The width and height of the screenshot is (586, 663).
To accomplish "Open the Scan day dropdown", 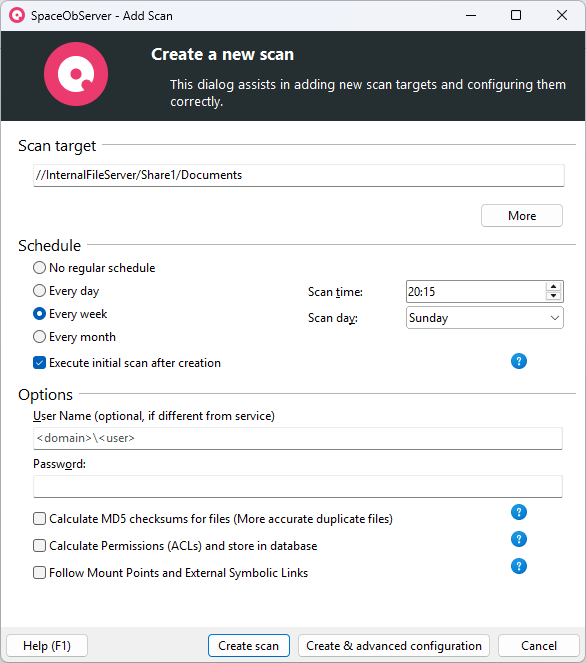I will pos(485,318).
